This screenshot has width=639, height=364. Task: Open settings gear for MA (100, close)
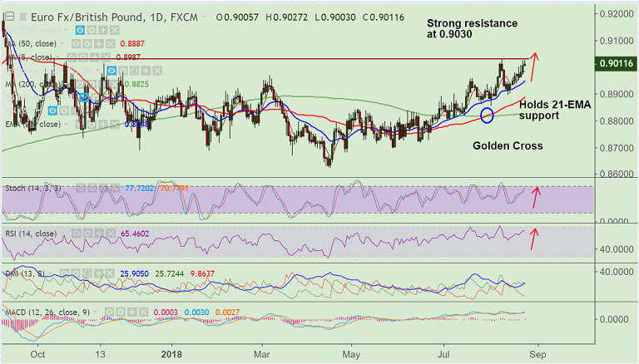pos(92,30)
